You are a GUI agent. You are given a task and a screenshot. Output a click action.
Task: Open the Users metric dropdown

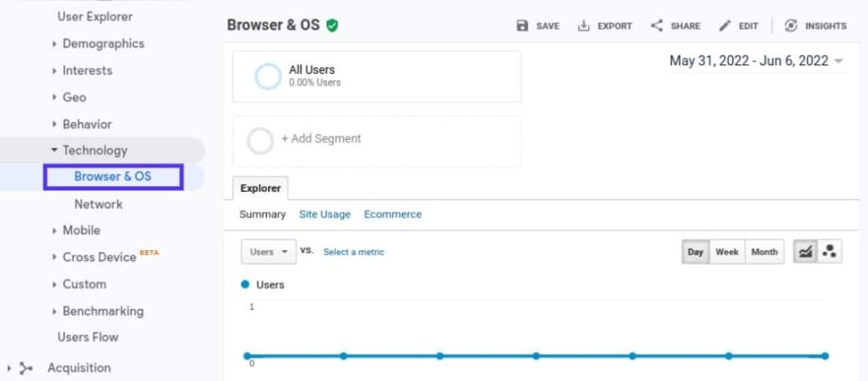point(268,252)
